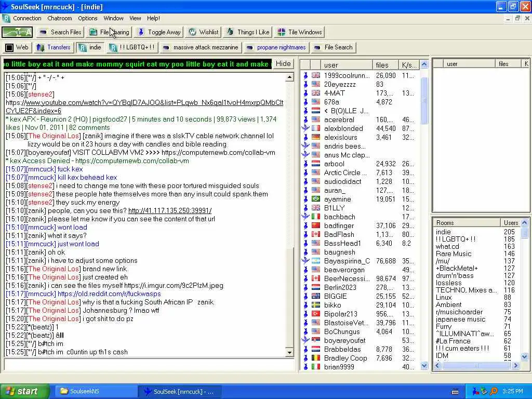Click flag icon beside BIGGIE
This screenshot has height=399, width=532.
(x=316, y=296)
